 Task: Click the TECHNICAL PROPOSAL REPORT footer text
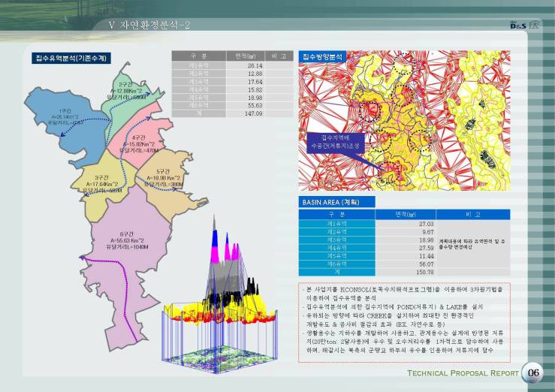(x=462, y=373)
